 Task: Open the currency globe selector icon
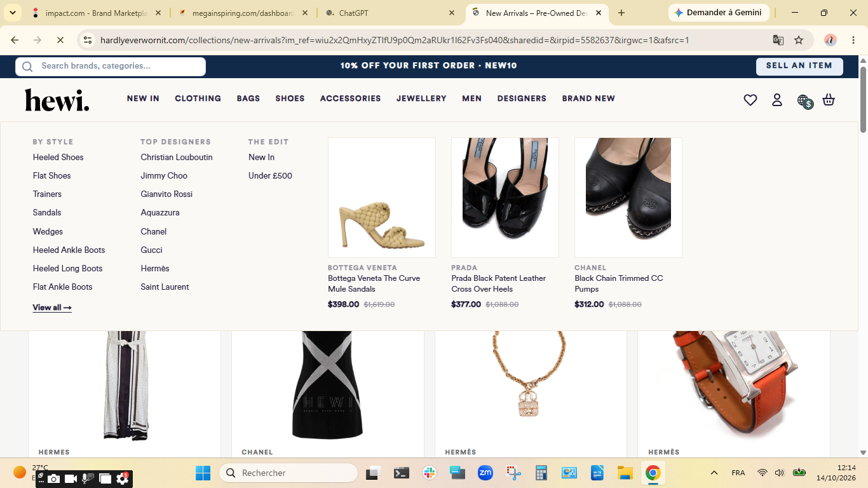coord(804,100)
